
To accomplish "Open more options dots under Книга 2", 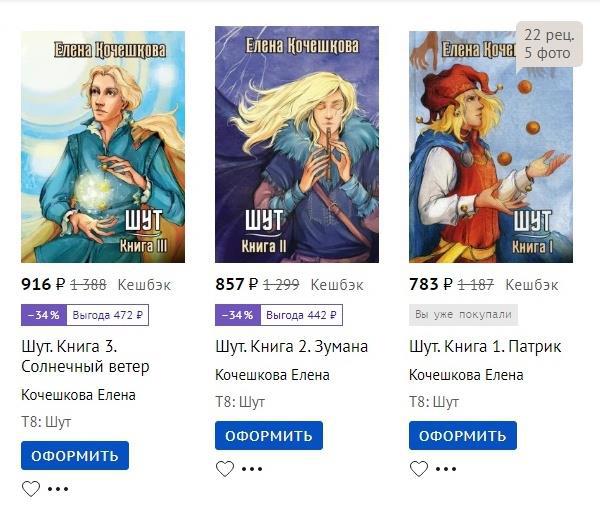I will (252, 469).
